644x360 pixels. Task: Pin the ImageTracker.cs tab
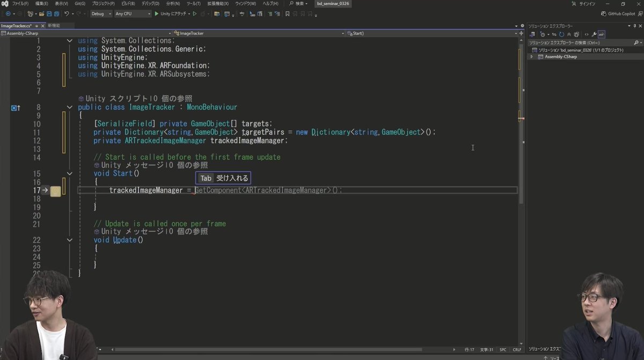[x=36, y=25]
